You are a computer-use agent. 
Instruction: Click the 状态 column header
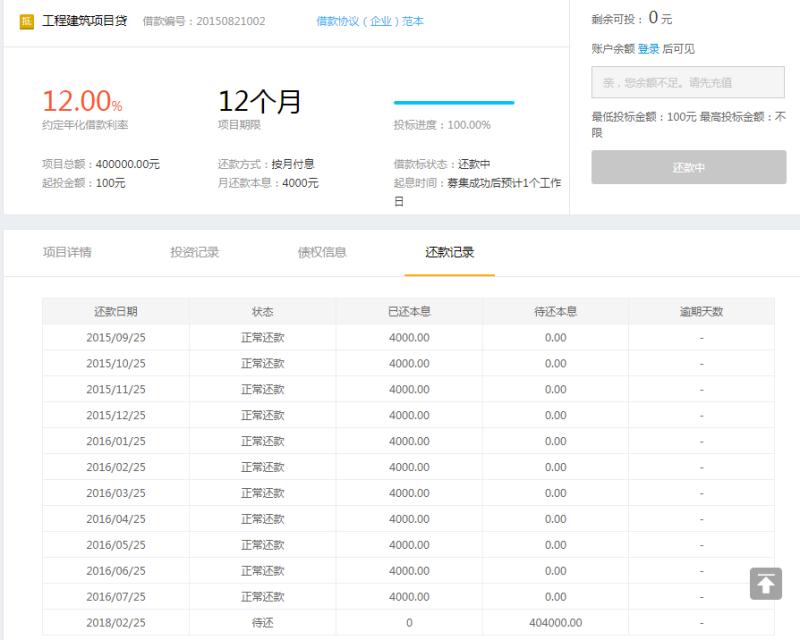click(x=263, y=311)
